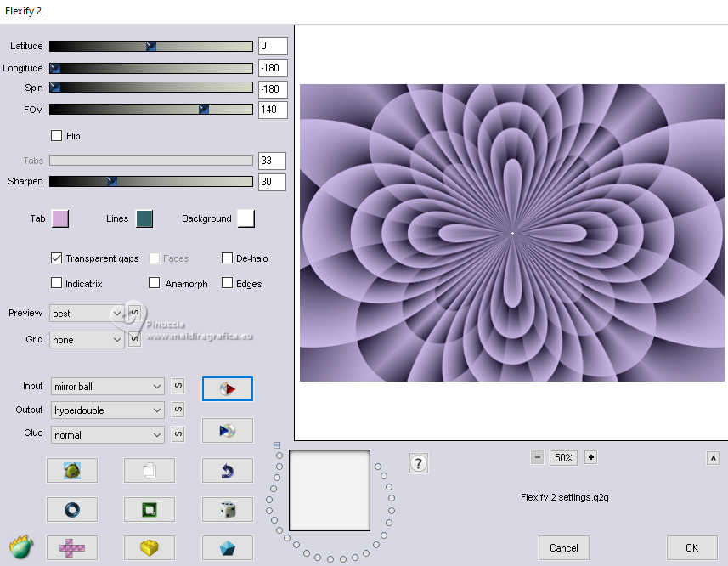Click the OK button
This screenshot has height=566, width=728.
[x=691, y=548]
